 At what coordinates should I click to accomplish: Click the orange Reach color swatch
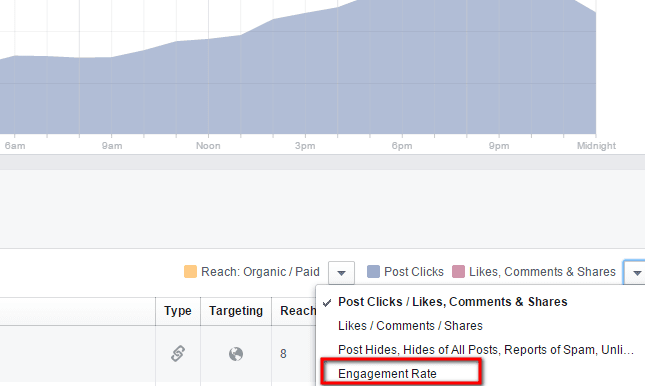pyautogui.click(x=190, y=272)
